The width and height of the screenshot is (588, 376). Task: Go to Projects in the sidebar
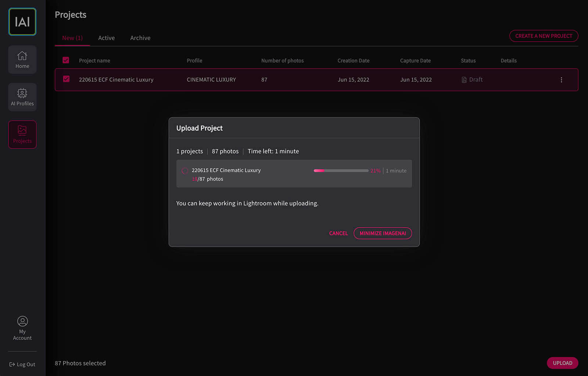click(x=22, y=135)
